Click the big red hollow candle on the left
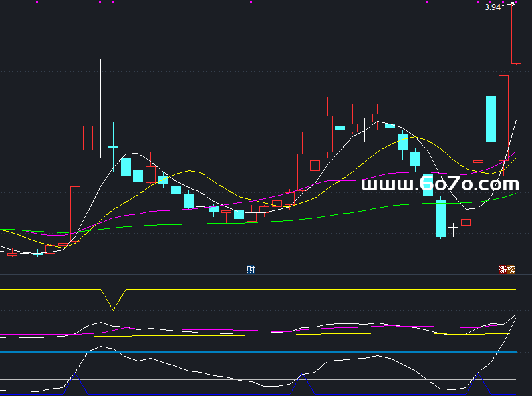The height and width of the screenshot is (396, 532). (x=75, y=213)
